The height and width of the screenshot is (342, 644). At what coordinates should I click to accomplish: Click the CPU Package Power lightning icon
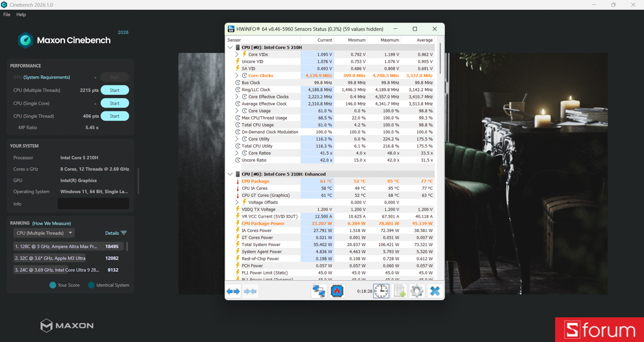[238, 224]
